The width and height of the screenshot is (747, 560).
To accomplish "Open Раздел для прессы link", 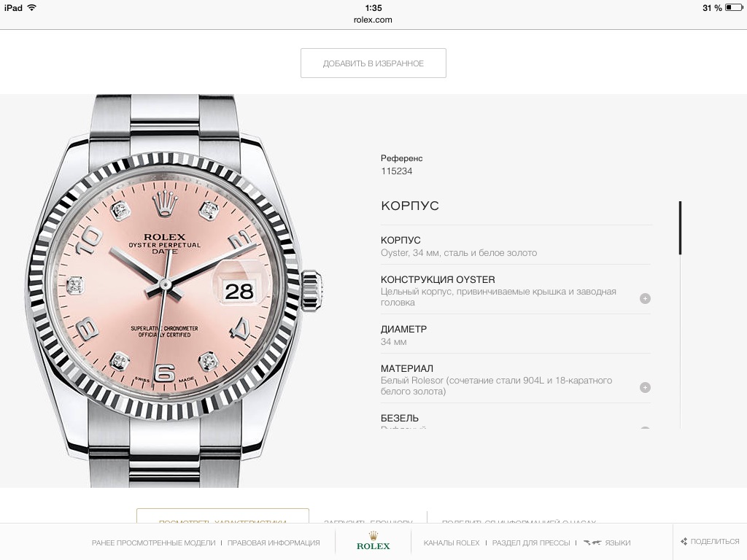I will click(531, 542).
